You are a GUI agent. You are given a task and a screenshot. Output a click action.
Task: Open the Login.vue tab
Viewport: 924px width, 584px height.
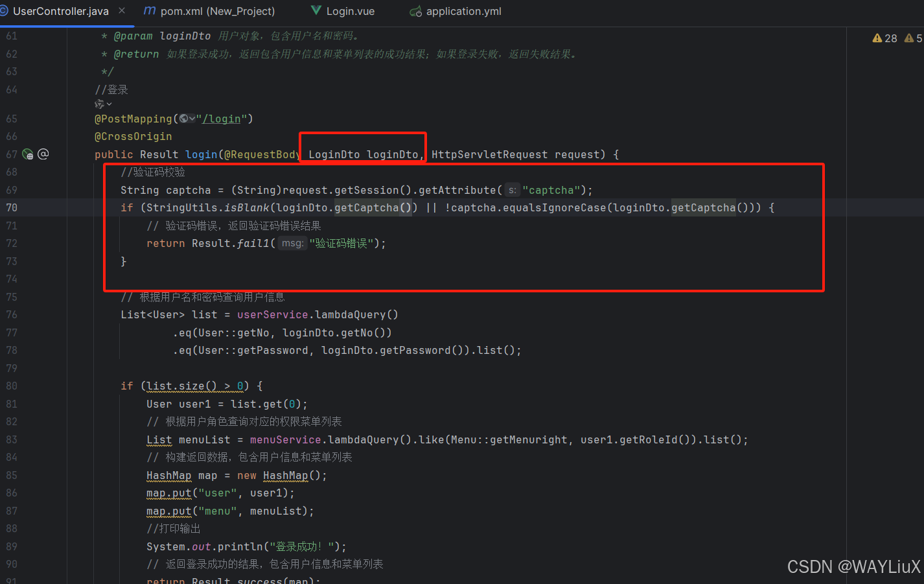(x=350, y=11)
